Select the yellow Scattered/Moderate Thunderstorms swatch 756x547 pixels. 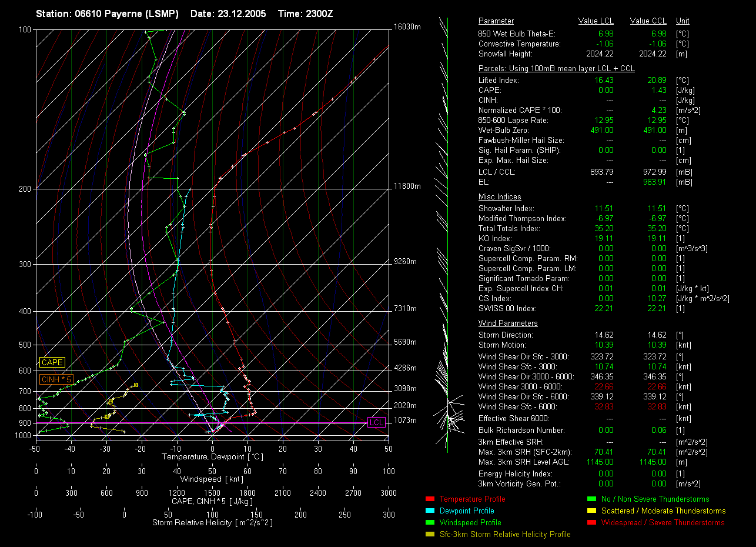pyautogui.click(x=591, y=511)
